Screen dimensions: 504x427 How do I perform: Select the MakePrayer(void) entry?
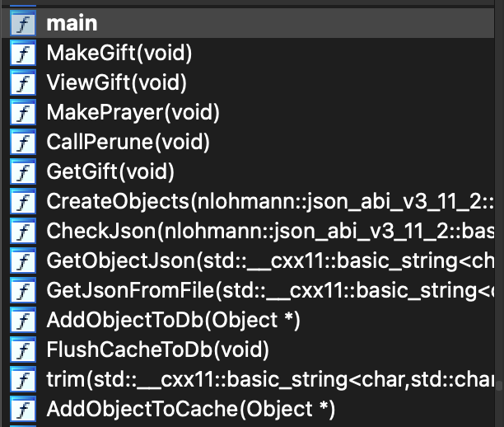(x=248, y=111)
